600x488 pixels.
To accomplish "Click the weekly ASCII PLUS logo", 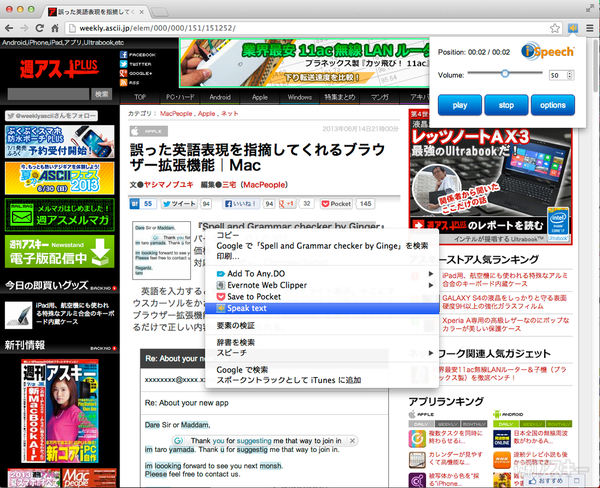I will pos(59,69).
